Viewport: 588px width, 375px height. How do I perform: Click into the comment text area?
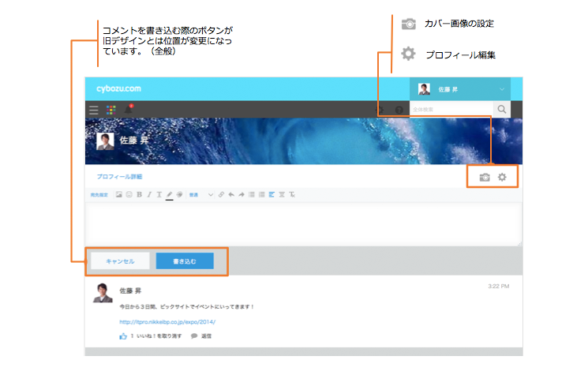click(x=303, y=223)
